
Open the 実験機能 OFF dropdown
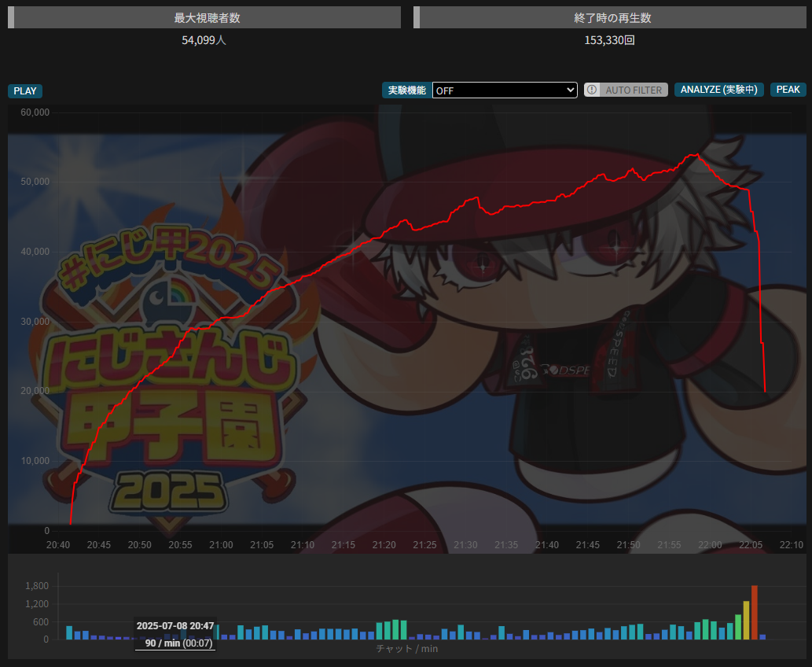pyautogui.click(x=505, y=90)
